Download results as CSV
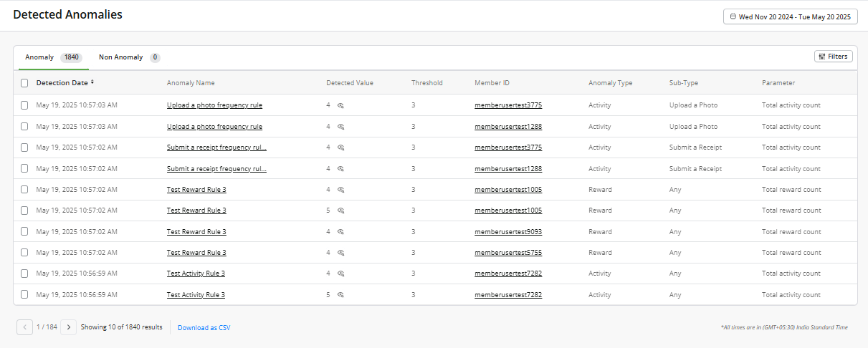 (x=204, y=328)
